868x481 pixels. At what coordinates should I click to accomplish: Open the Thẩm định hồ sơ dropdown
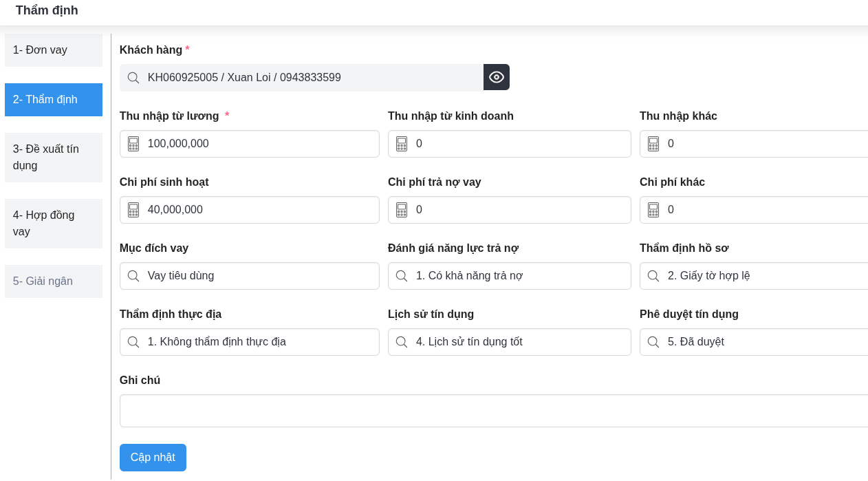pyautogui.click(x=757, y=276)
